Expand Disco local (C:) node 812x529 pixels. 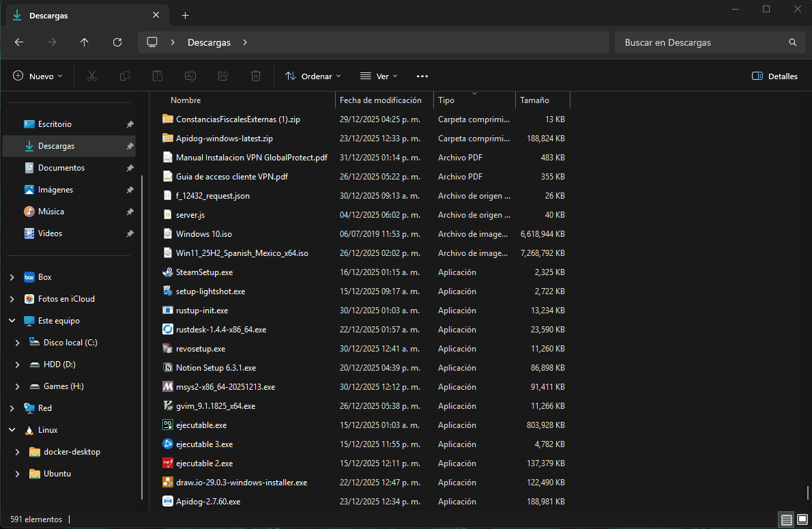point(18,343)
